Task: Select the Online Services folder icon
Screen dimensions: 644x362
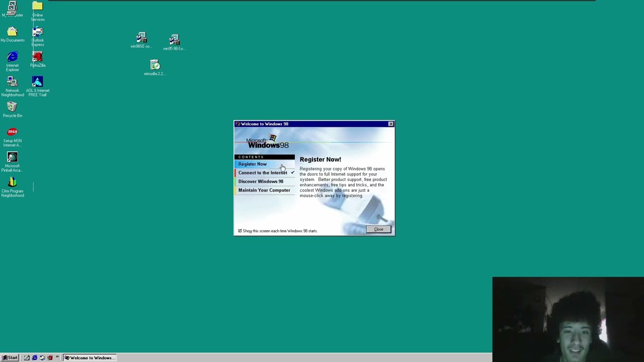Action: (x=37, y=11)
